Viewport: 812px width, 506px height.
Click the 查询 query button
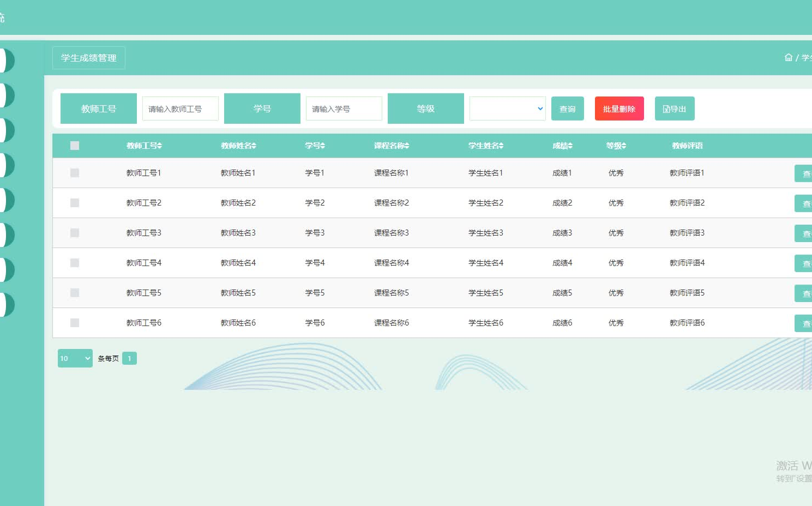(567, 108)
